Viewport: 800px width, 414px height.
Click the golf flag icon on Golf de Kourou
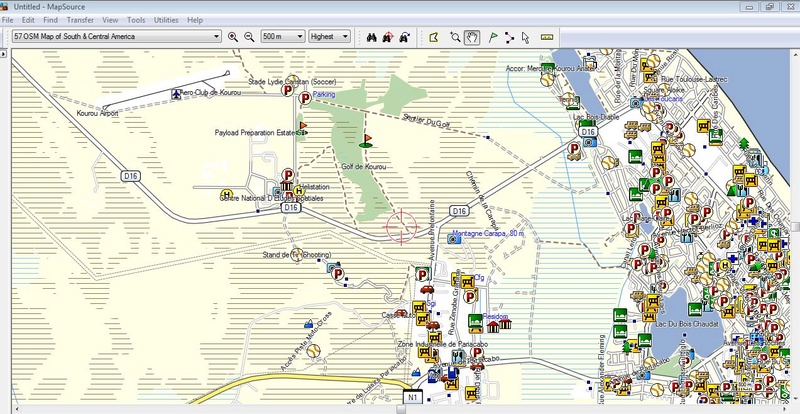[x=366, y=141]
